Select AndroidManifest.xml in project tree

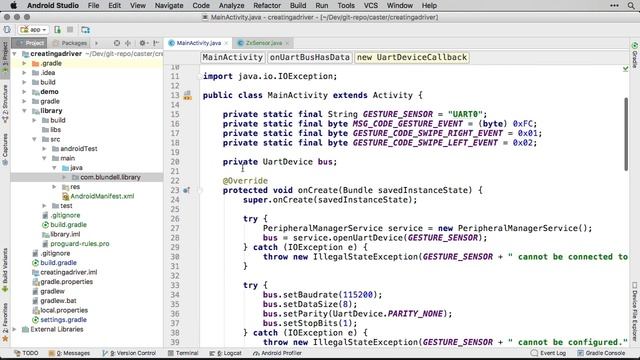point(102,196)
